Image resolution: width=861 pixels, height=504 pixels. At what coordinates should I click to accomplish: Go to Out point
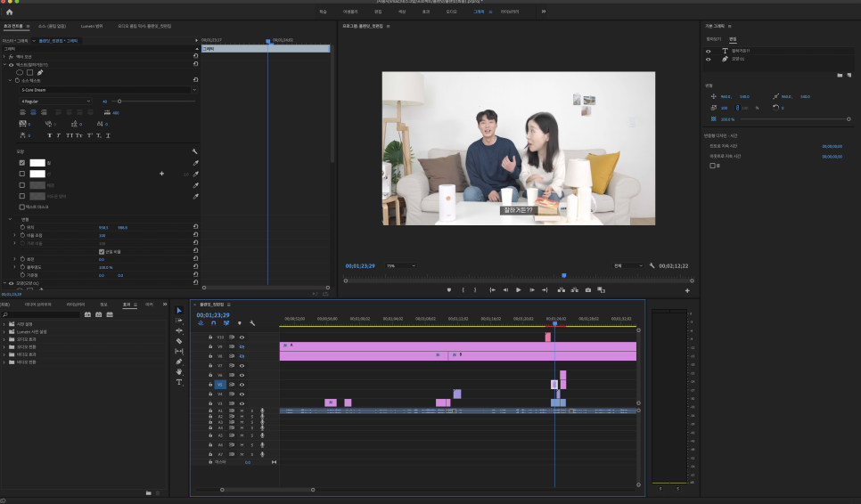click(545, 290)
